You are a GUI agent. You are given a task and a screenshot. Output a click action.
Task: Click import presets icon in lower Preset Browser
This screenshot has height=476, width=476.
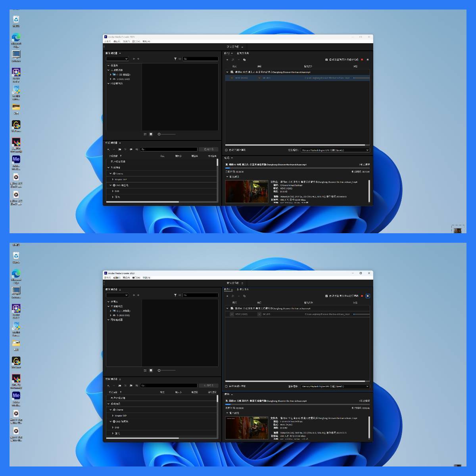(131, 386)
